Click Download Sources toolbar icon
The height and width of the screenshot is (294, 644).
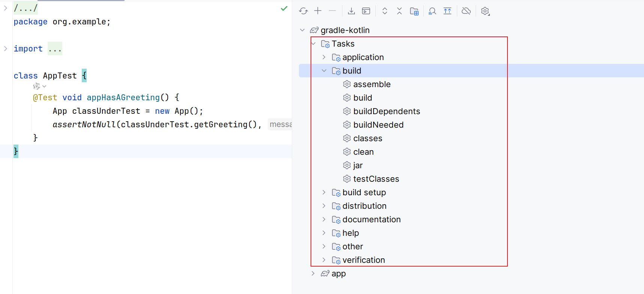(x=351, y=11)
